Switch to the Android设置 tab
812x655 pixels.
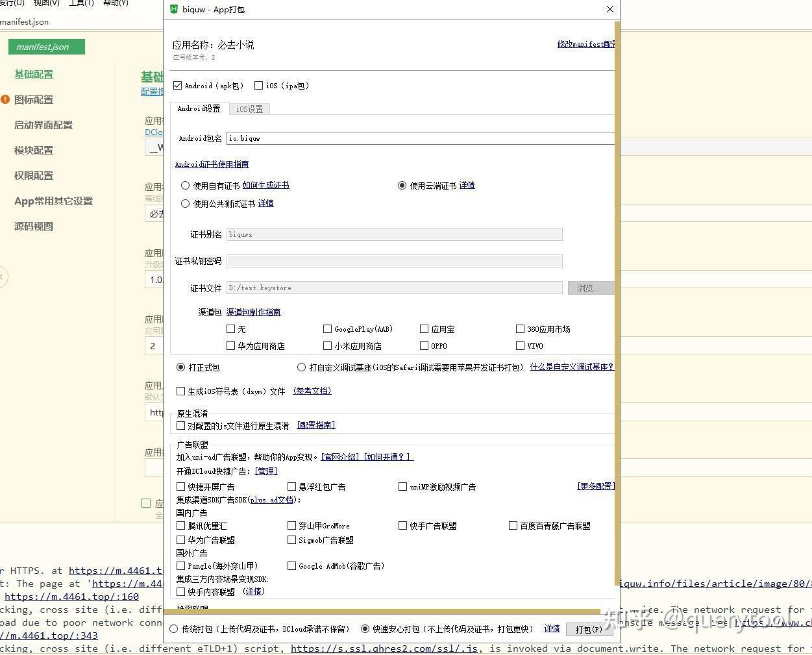(199, 108)
